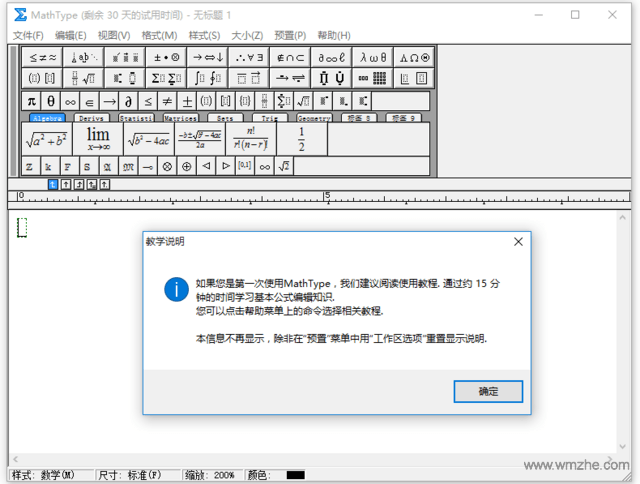This screenshot has height=484, width=640.
Task: Open the 帮助(H) menu
Action: tap(334, 36)
